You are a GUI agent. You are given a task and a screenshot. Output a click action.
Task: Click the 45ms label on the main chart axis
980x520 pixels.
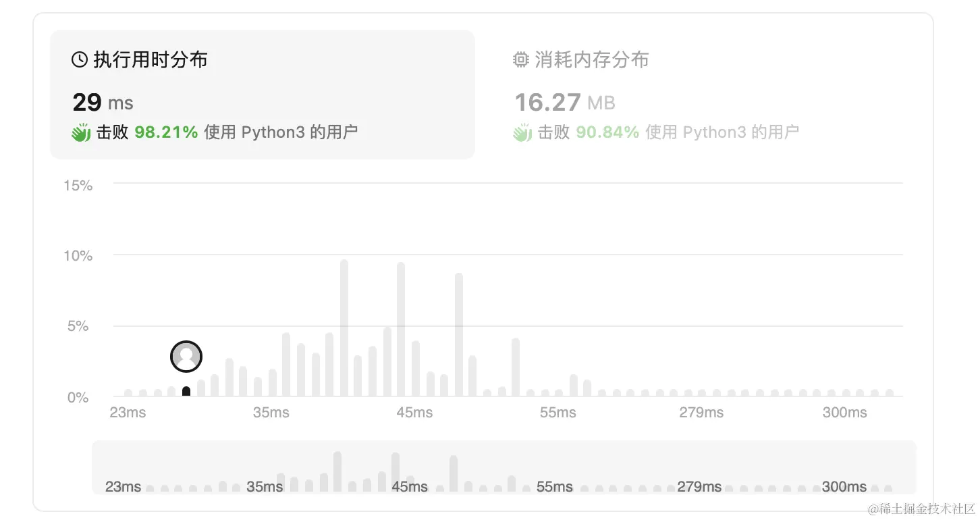click(x=414, y=413)
